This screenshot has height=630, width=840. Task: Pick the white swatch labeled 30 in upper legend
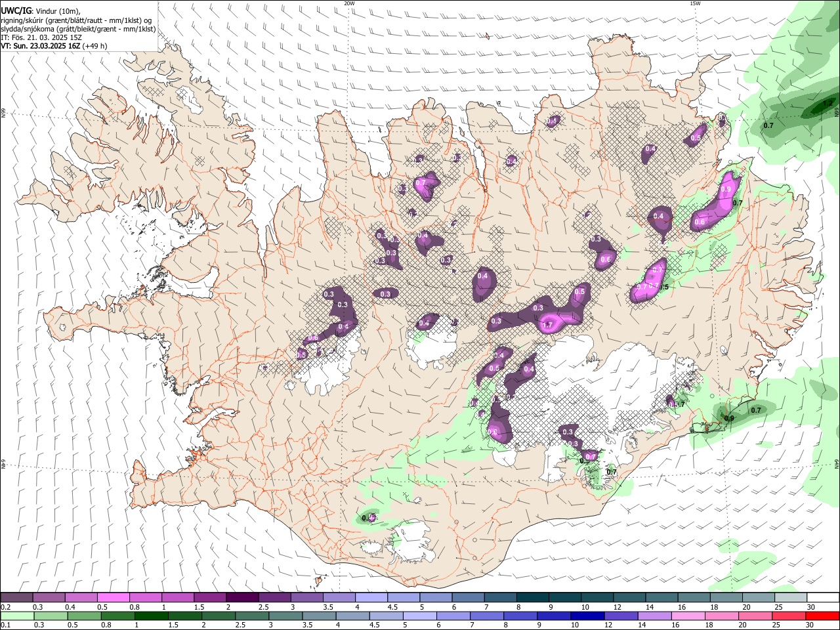pos(824,598)
